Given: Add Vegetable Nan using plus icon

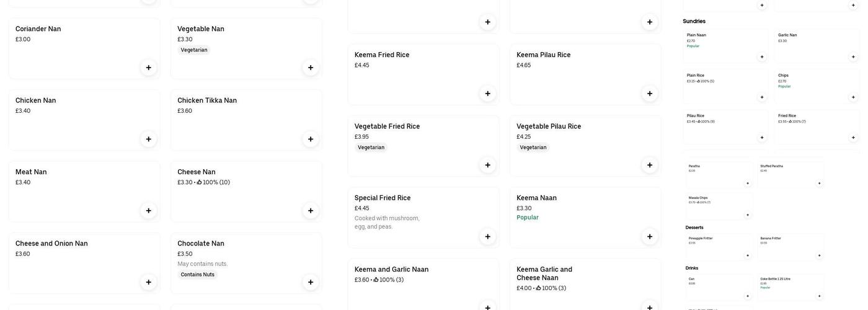Looking at the screenshot, I should tap(311, 68).
